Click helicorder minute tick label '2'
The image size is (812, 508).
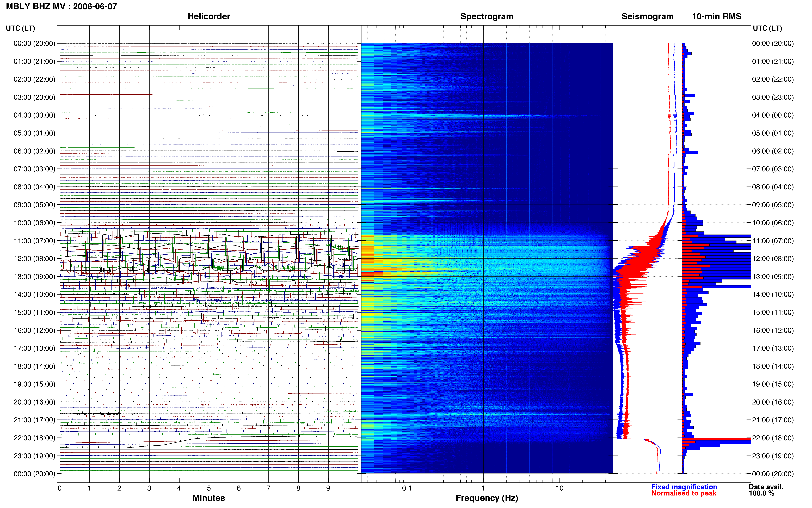click(x=119, y=488)
